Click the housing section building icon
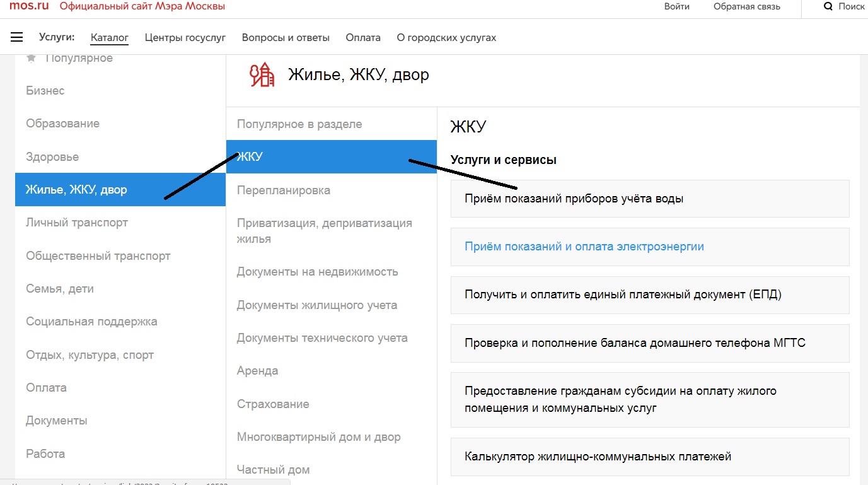 tap(262, 74)
